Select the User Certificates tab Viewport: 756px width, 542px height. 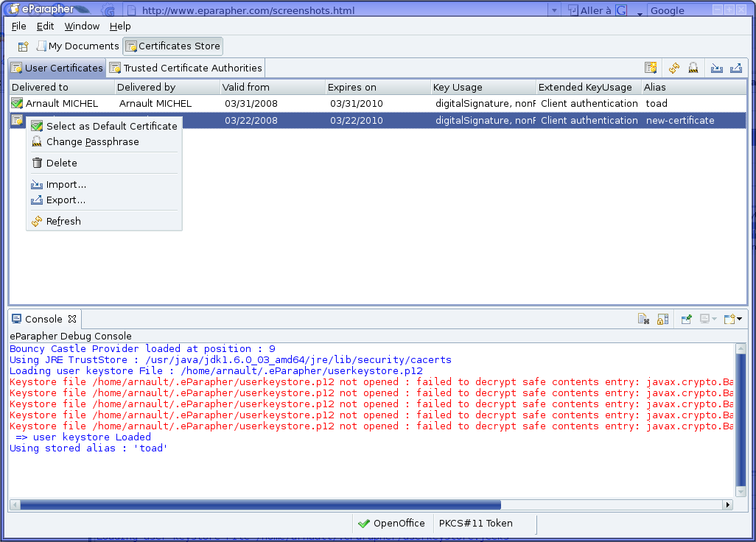click(x=57, y=68)
